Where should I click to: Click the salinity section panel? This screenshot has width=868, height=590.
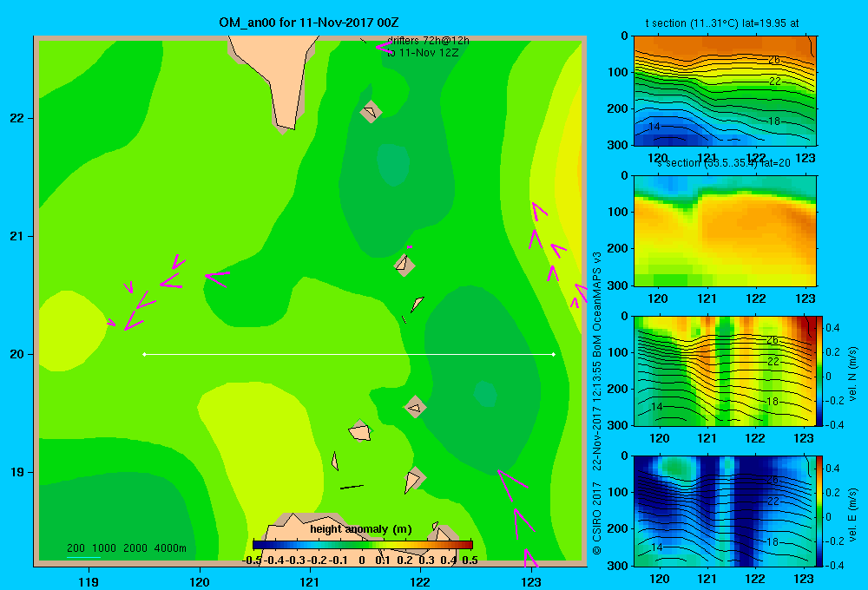(725, 231)
